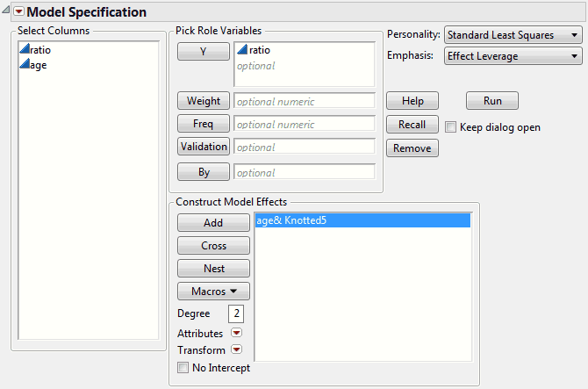Open the Emphasis dropdown

[513, 56]
